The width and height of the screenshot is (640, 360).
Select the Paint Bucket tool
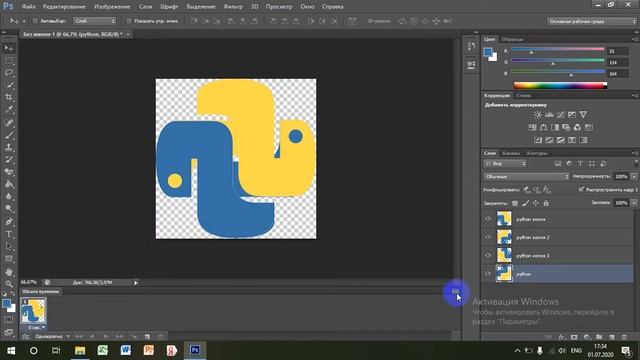tap(9, 184)
